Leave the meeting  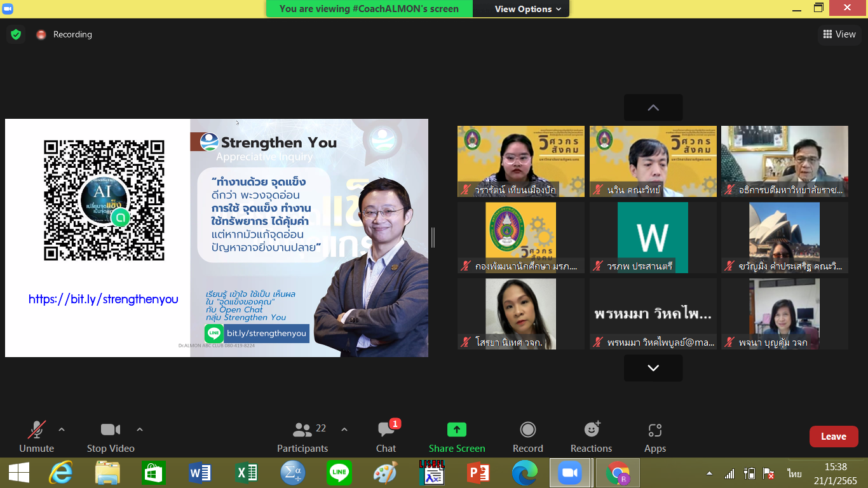tap(834, 437)
